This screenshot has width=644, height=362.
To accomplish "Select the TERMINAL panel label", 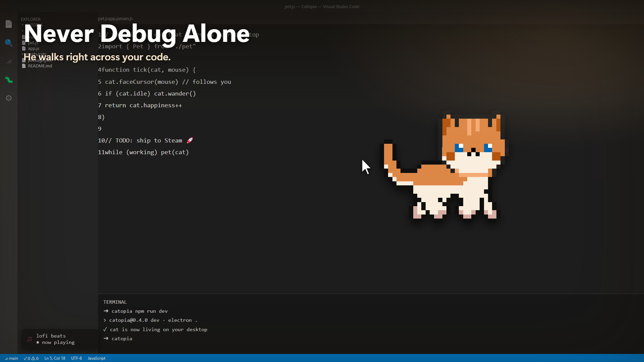I will coord(115,302).
